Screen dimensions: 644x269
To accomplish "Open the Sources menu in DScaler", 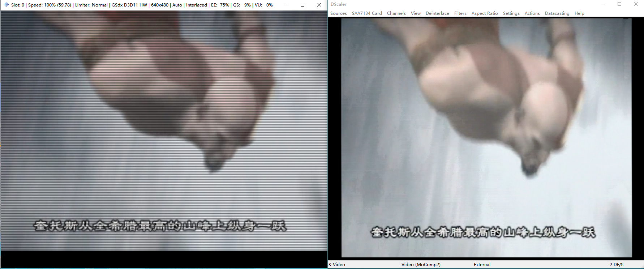I will [338, 13].
